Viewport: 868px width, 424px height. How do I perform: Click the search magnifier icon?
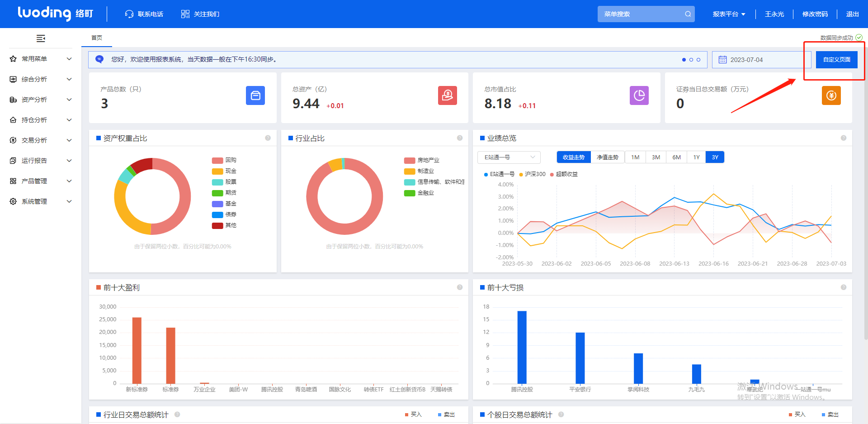click(x=688, y=14)
